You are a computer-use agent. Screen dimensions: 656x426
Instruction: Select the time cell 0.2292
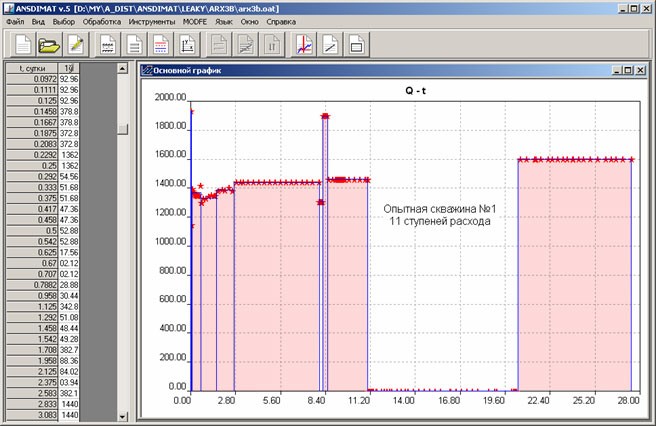32,155
